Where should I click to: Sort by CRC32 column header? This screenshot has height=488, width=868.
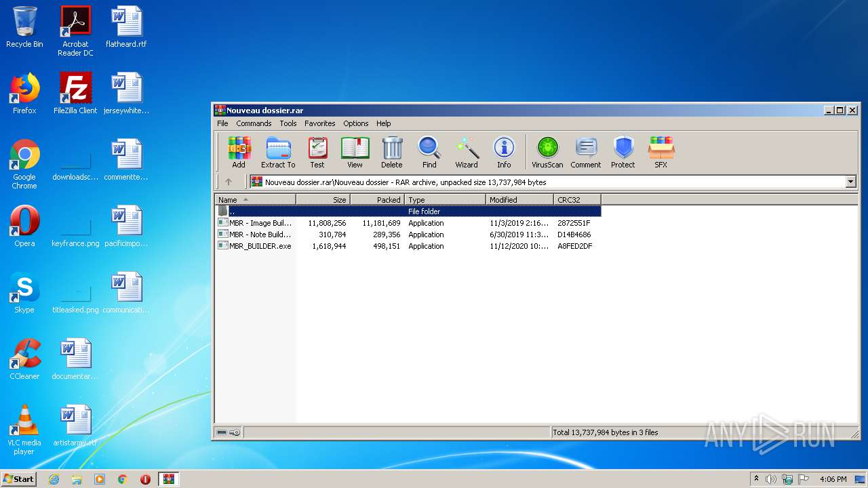point(578,199)
